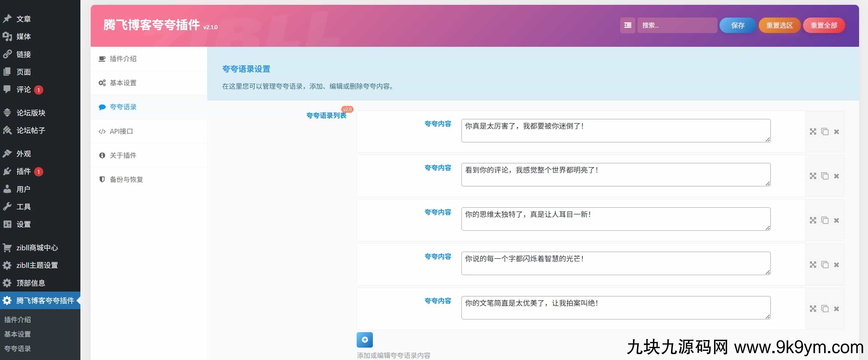Open 评论 in the WordPress sidebar
Screen dimensions: 868x360
point(23,90)
